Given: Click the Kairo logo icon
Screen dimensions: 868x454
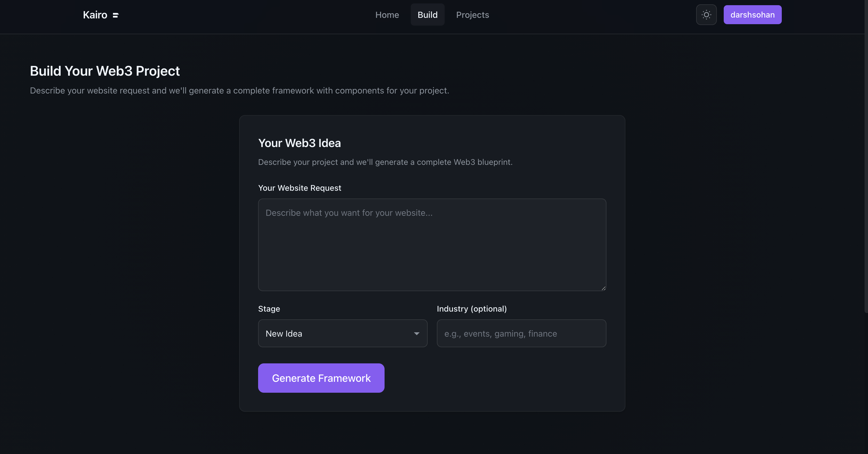Looking at the screenshot, I should click(x=116, y=15).
